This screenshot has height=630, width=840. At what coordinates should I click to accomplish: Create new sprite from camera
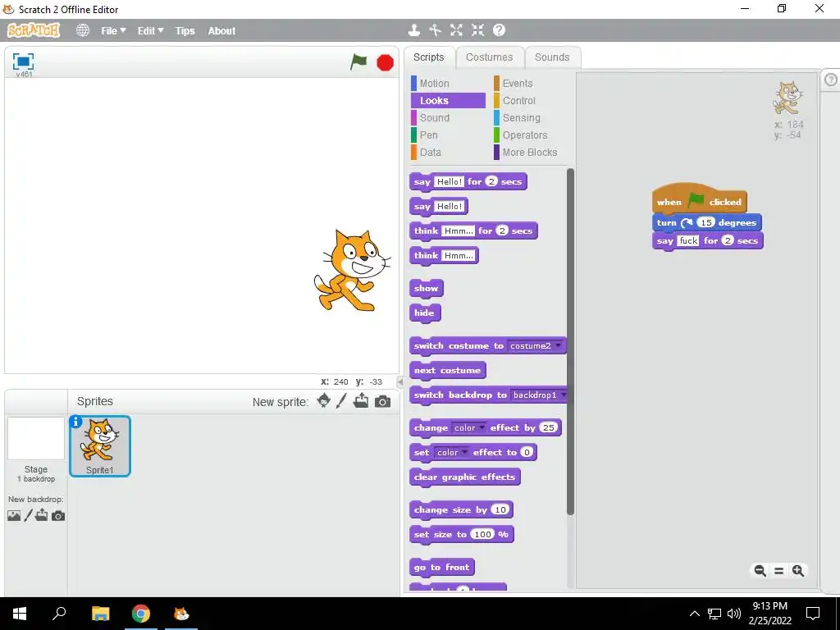(x=382, y=401)
